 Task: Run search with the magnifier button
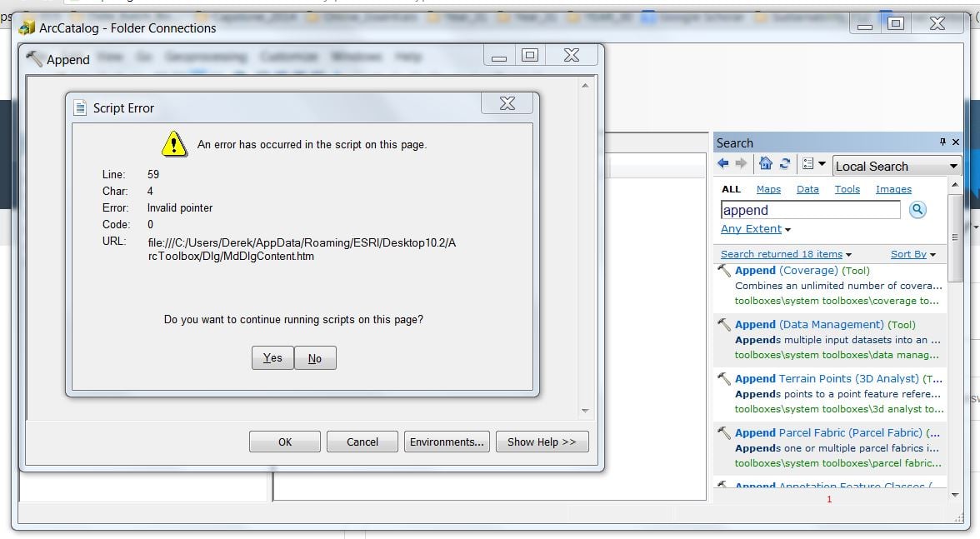[917, 210]
